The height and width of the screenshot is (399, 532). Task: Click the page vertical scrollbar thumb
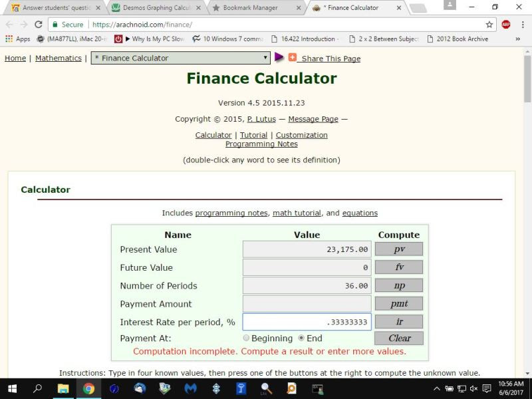click(527, 78)
